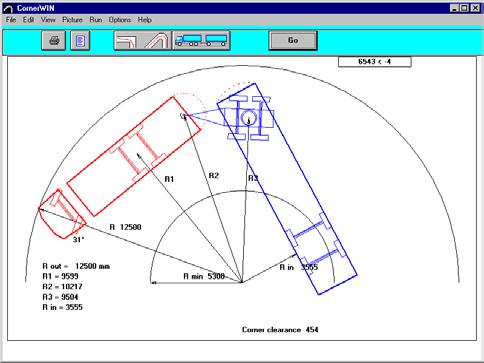Click the red truck cab drawing
Viewport: 484px width, 363px height.
point(62,214)
